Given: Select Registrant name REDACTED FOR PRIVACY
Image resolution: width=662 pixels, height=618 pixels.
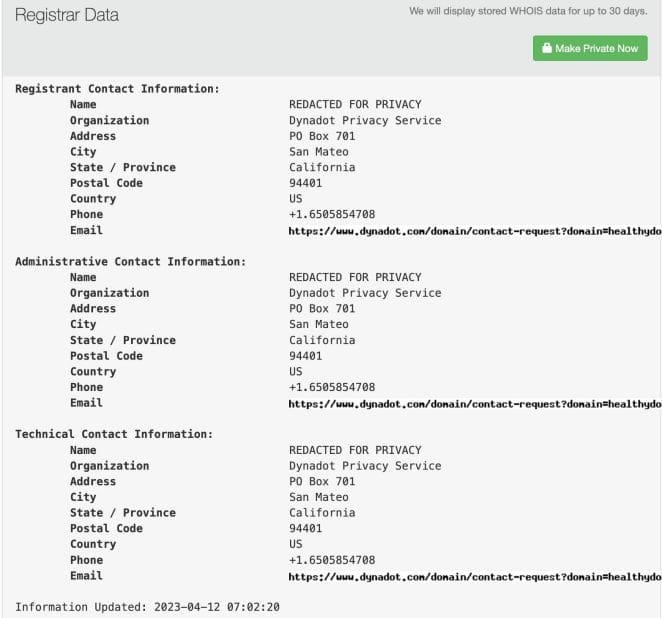Looking at the screenshot, I should point(355,104).
